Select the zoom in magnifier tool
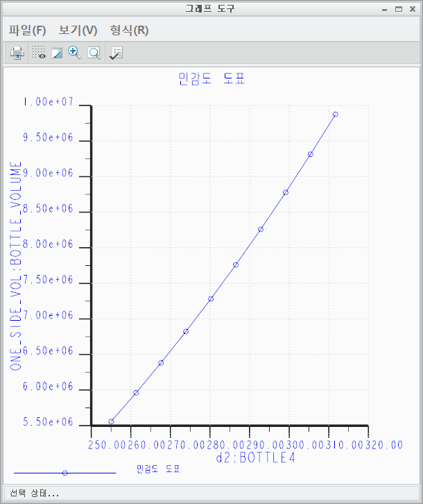 (x=74, y=52)
